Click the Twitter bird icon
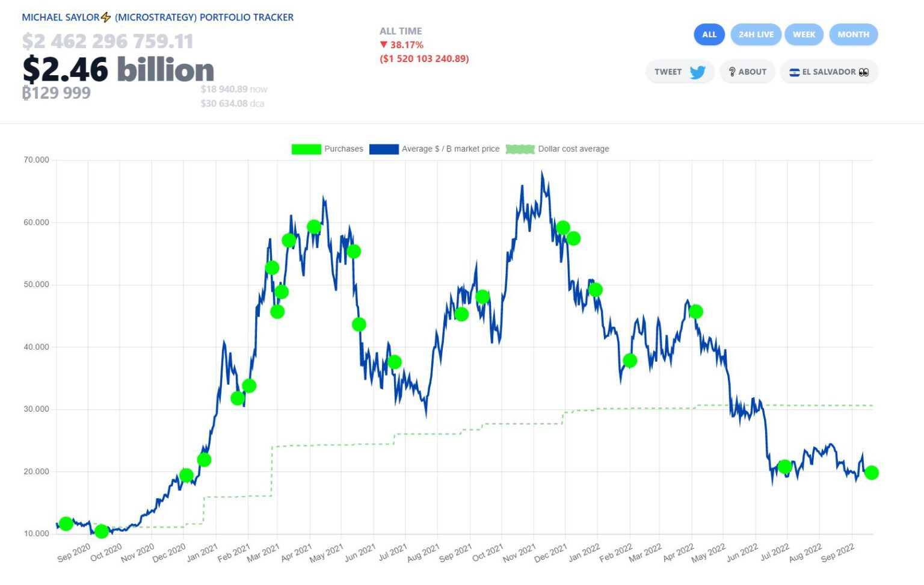 (x=697, y=72)
